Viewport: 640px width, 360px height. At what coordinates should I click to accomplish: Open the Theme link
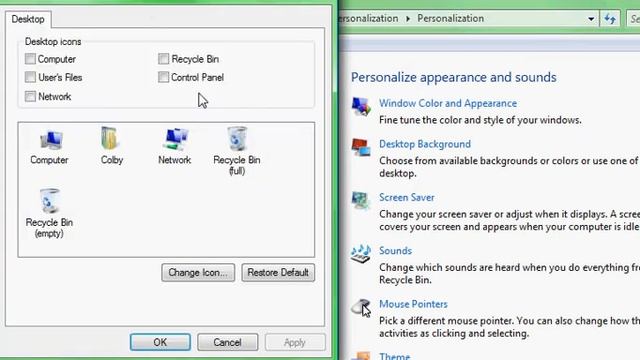[x=394, y=356]
